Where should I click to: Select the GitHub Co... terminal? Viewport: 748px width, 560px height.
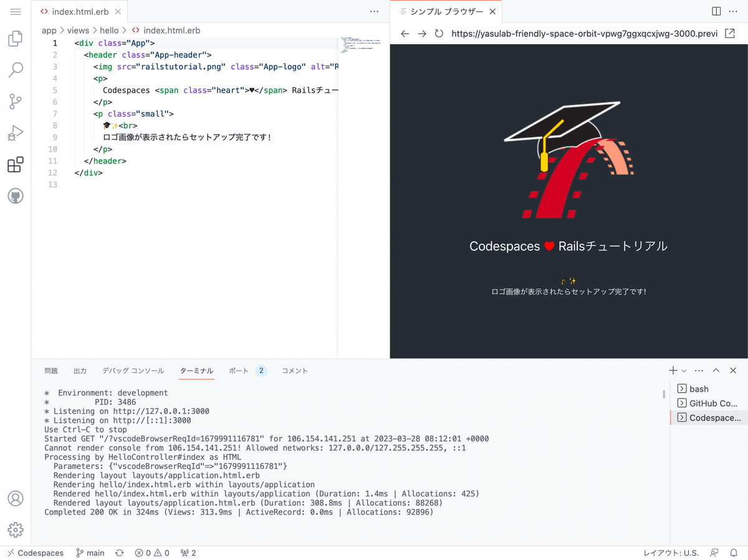coord(709,403)
